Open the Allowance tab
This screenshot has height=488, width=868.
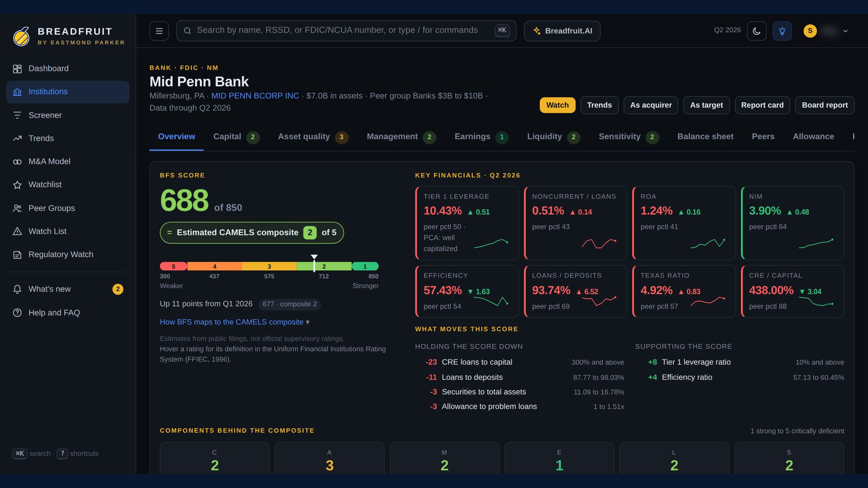click(813, 137)
